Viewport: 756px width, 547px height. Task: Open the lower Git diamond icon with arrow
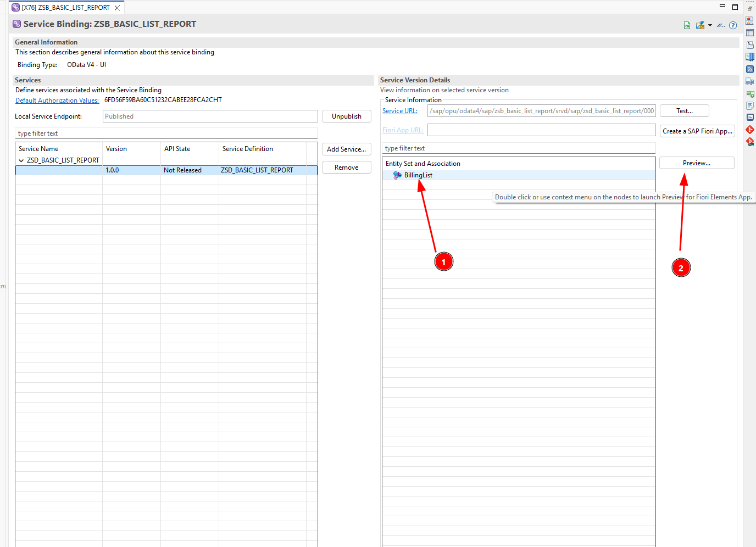pos(750,142)
